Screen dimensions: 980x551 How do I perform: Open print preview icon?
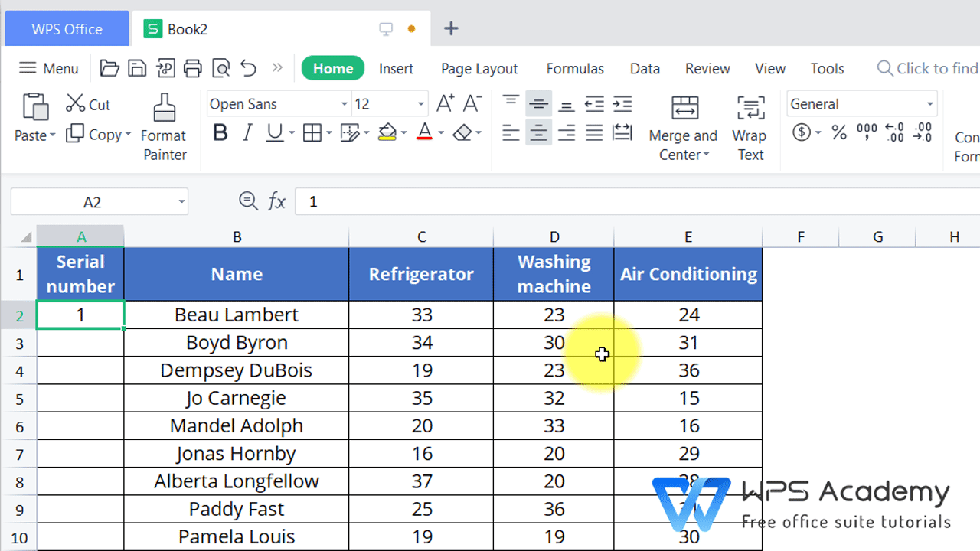coord(220,68)
